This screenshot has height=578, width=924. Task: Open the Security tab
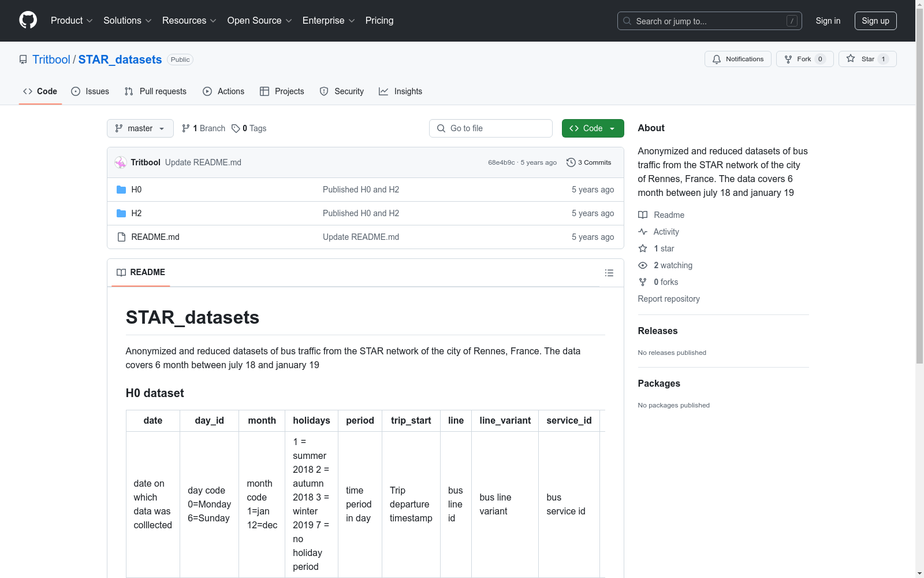[x=342, y=91]
